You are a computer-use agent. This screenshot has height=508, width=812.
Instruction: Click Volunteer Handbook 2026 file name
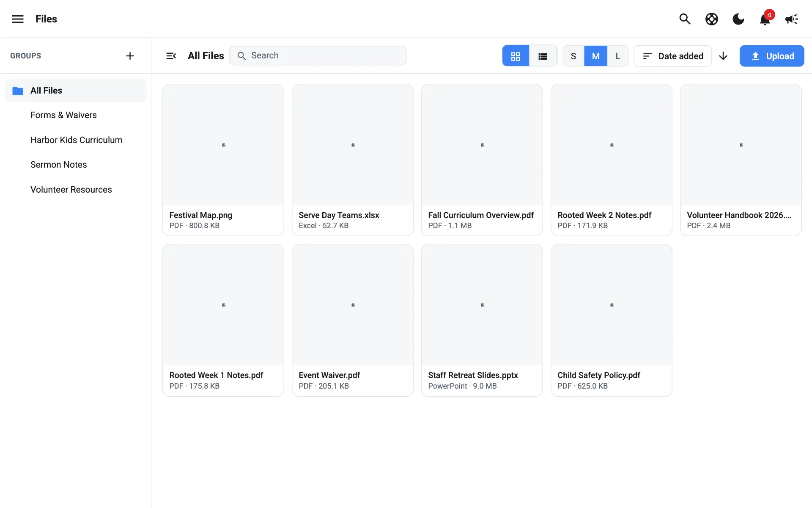coord(739,215)
